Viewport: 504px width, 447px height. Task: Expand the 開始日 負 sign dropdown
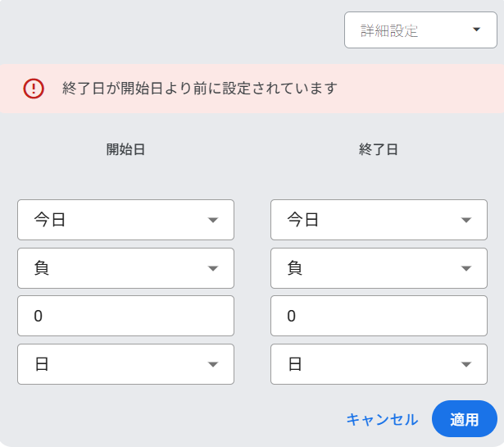(125, 268)
